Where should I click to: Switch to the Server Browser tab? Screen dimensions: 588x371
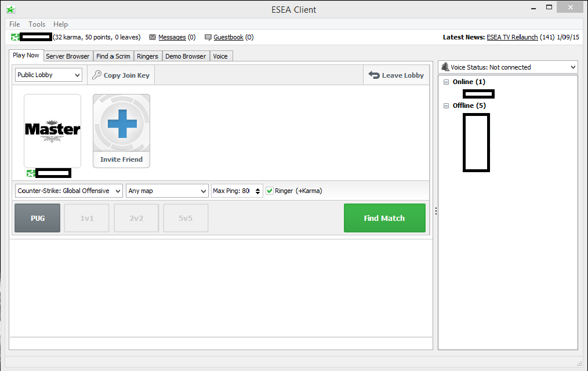tap(67, 56)
